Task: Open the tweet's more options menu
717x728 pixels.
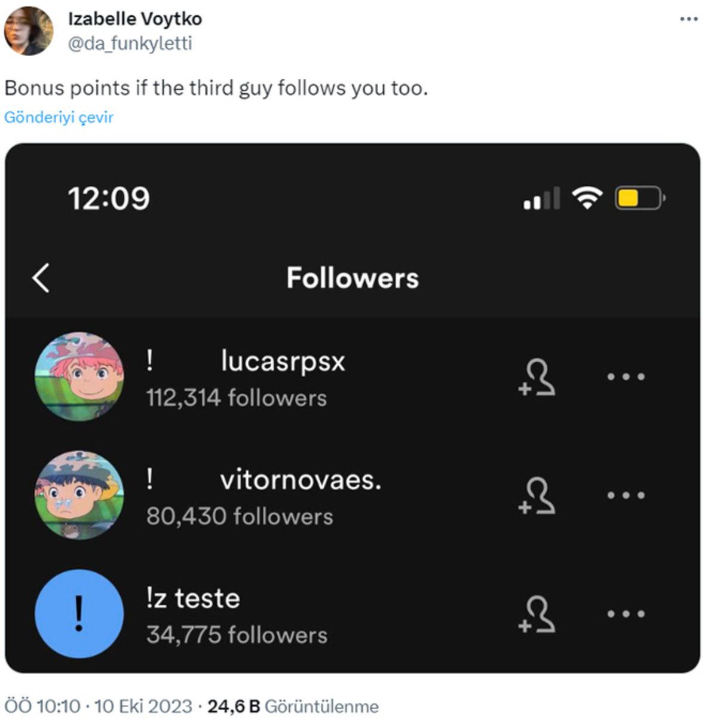Action: tap(688, 20)
